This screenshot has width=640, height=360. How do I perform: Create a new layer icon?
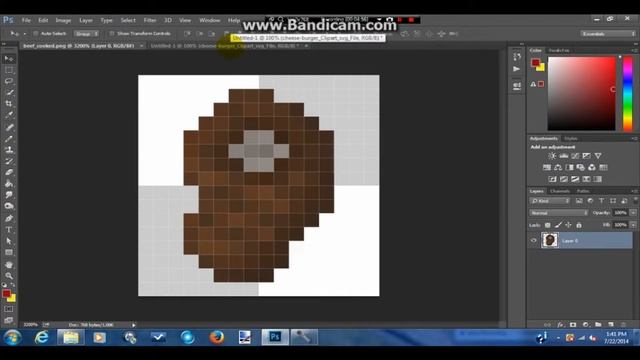pyautogui.click(x=611, y=324)
